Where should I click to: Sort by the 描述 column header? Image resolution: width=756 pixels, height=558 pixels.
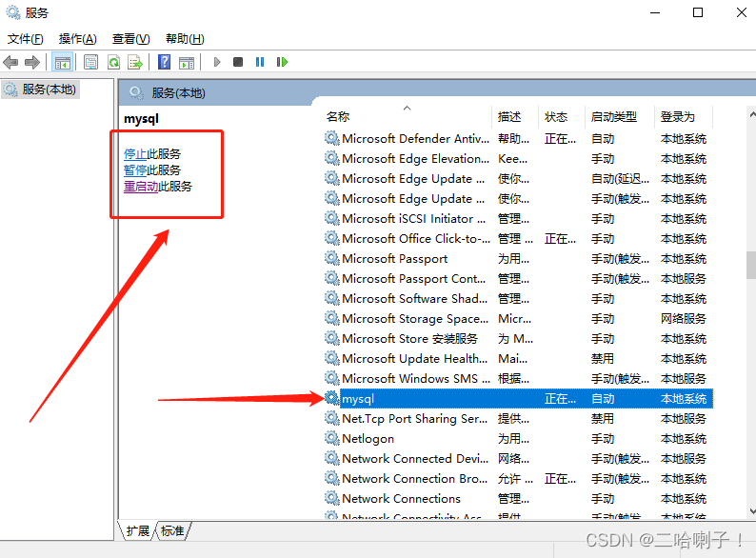[515, 117]
